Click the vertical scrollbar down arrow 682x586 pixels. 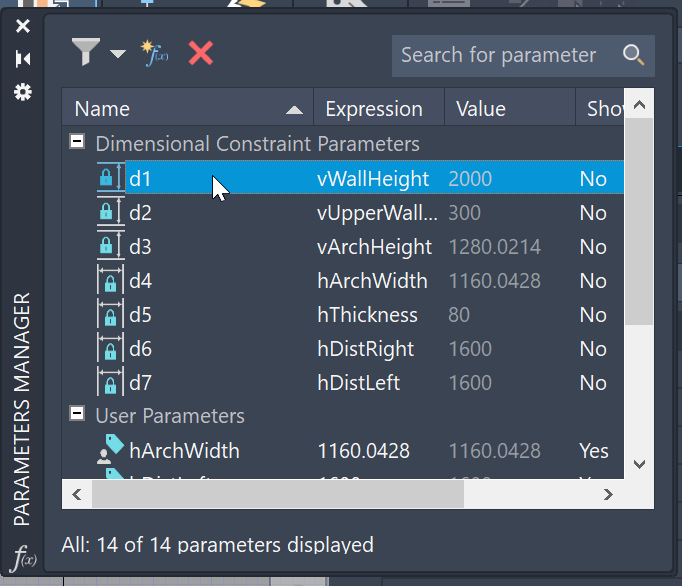(639, 464)
